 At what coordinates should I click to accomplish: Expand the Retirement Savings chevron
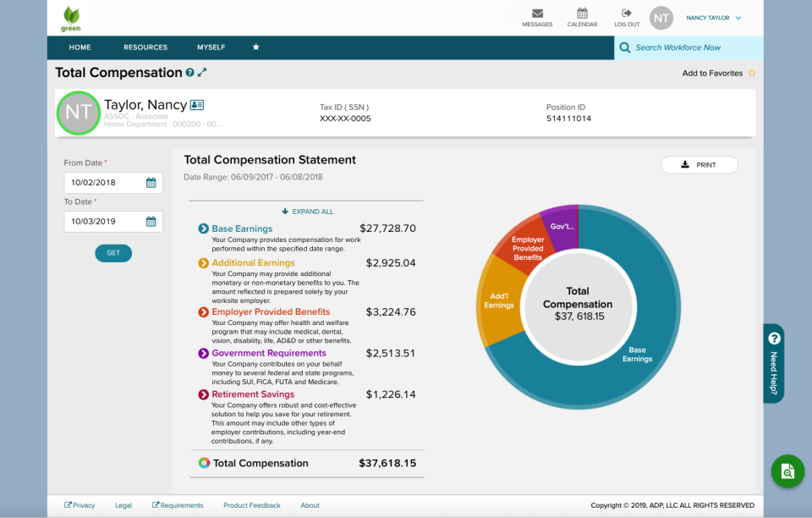pyautogui.click(x=204, y=394)
